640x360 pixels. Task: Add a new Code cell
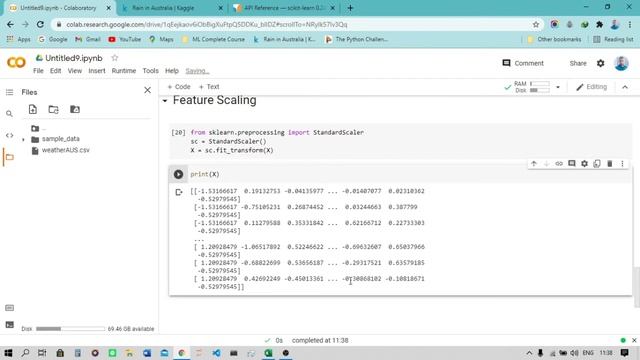[179, 87]
